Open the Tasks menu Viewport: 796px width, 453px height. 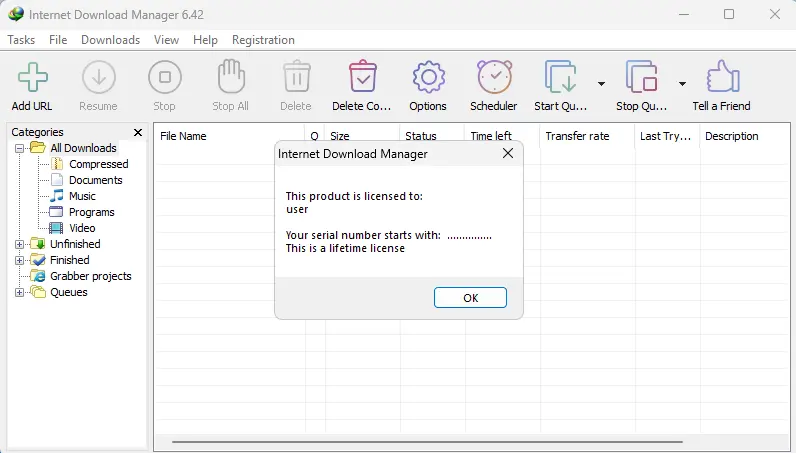(21, 40)
